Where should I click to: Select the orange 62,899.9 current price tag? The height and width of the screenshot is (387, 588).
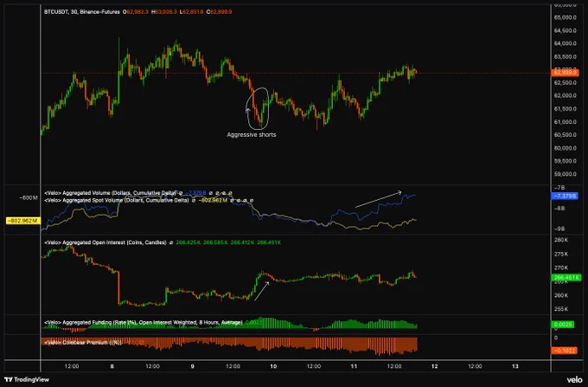(565, 73)
